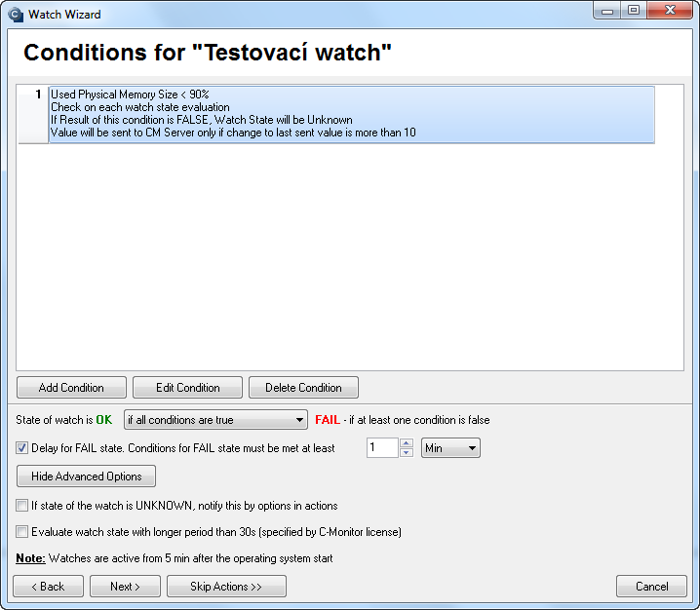The height and width of the screenshot is (610, 700).
Task: Click the spinner up arrow for delay value
Action: 407,443
